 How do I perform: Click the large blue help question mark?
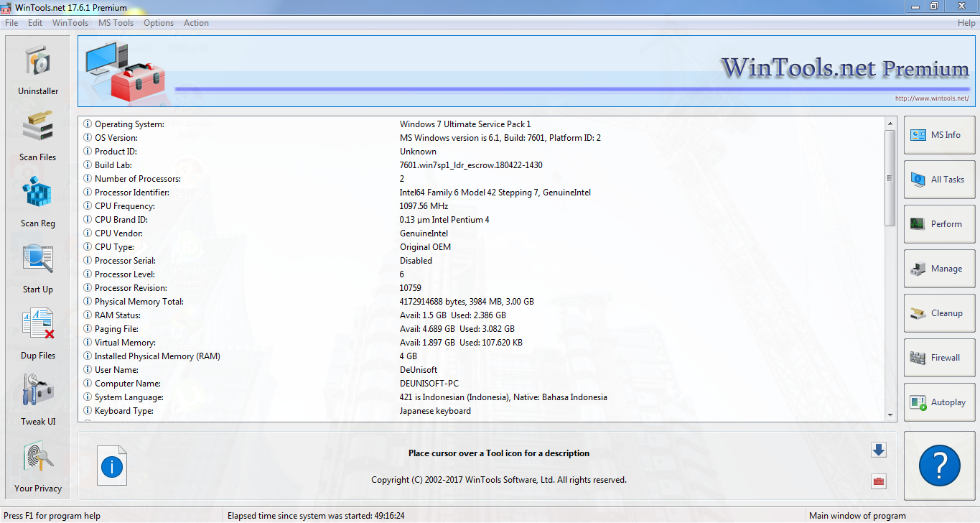coord(939,465)
